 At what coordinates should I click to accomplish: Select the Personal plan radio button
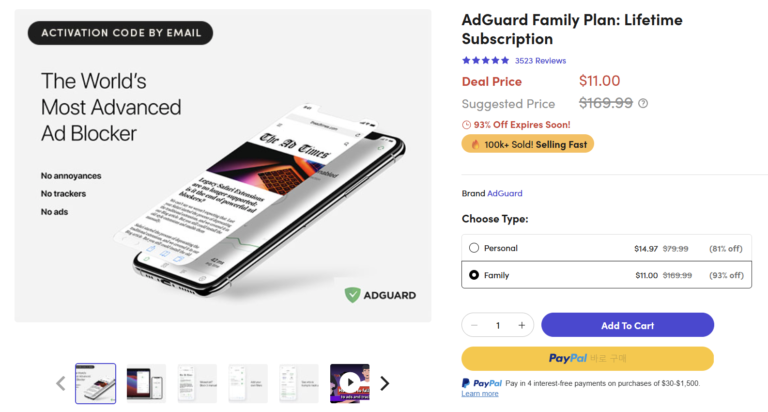[474, 247]
